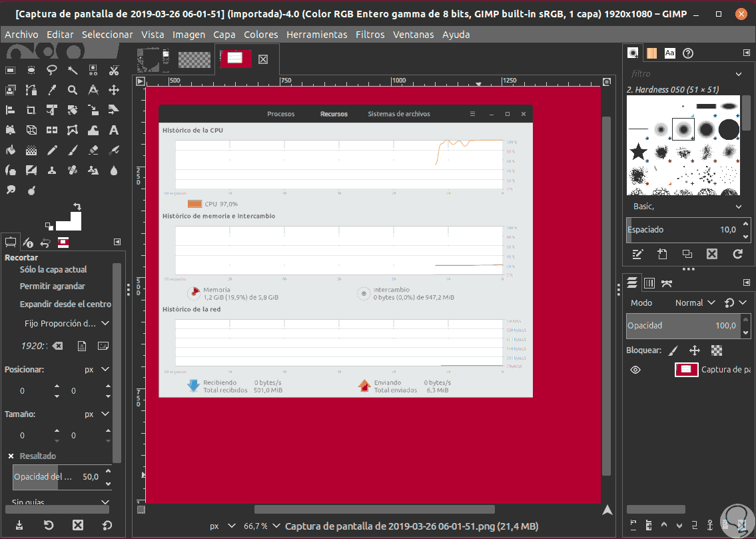The height and width of the screenshot is (539, 756).
Task: Select the Gradient tool
Action: (31, 151)
